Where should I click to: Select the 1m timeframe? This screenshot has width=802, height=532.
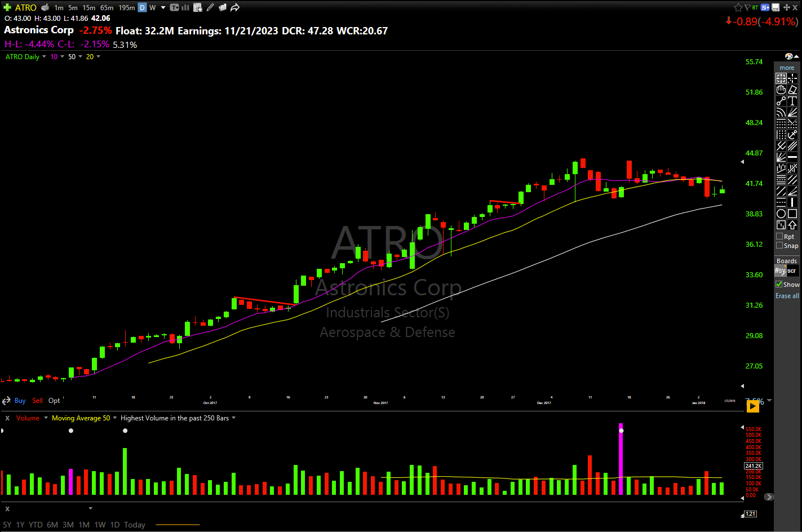tap(59, 7)
